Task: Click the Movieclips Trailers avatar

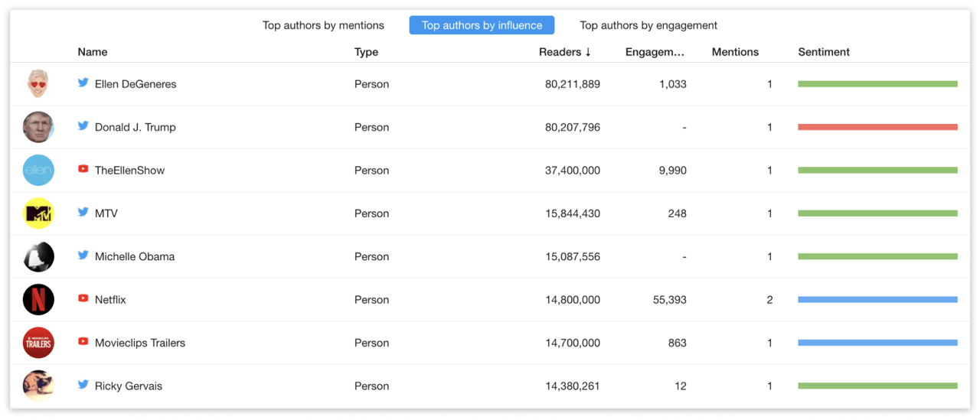Action: click(38, 343)
